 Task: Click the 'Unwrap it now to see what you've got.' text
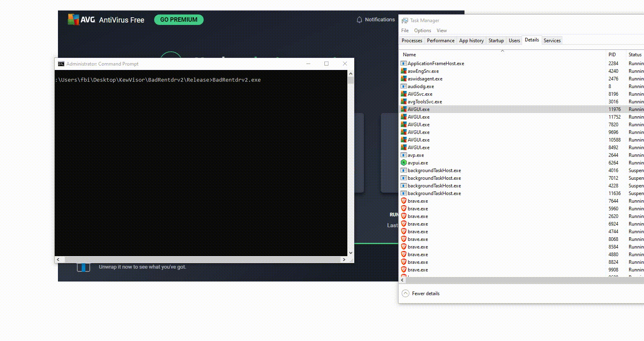point(142,267)
